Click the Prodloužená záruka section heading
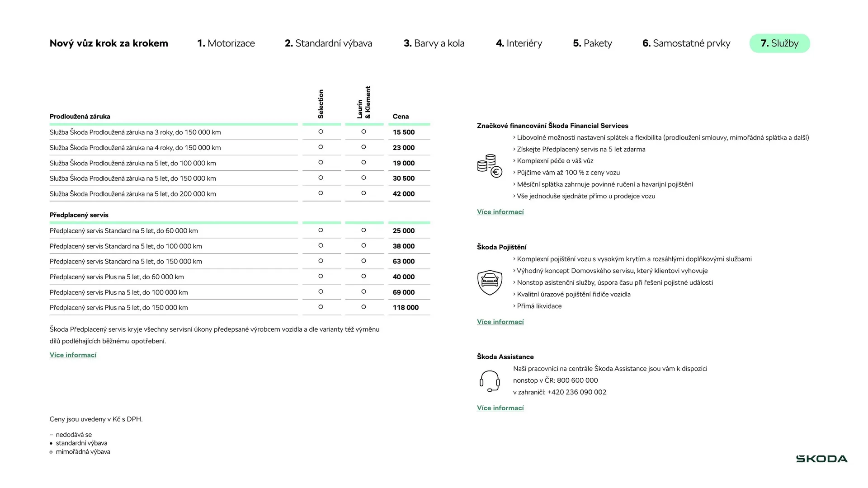 click(80, 117)
